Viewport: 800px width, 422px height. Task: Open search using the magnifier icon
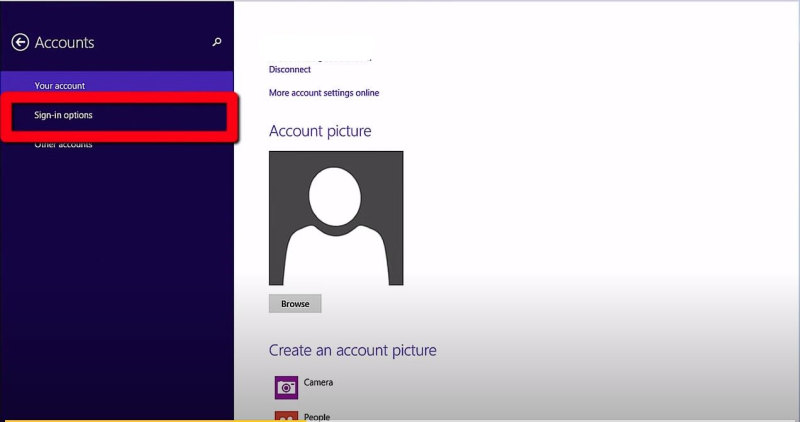tap(217, 42)
